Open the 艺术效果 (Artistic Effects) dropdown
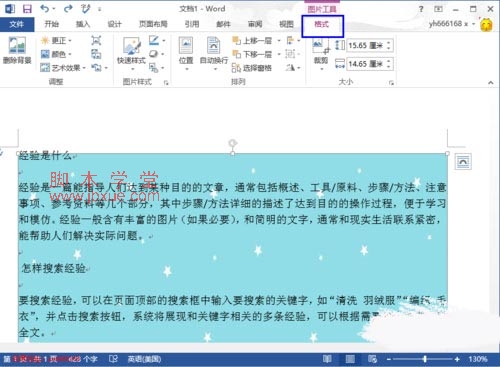This screenshot has height=367, width=500. point(63,68)
